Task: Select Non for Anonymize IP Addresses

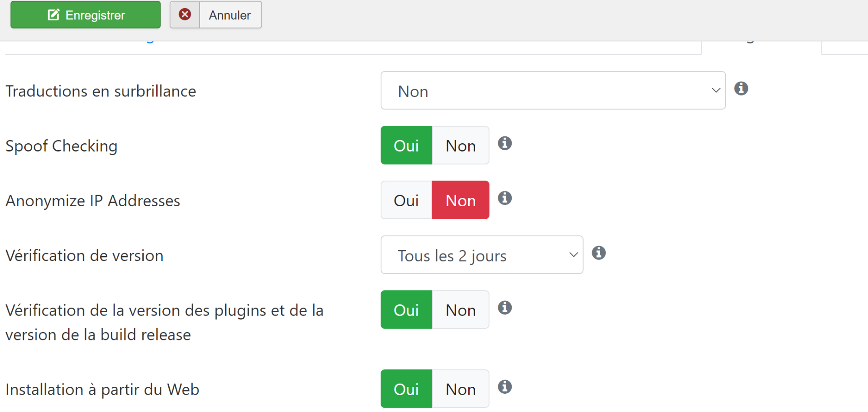Action: coord(460,200)
